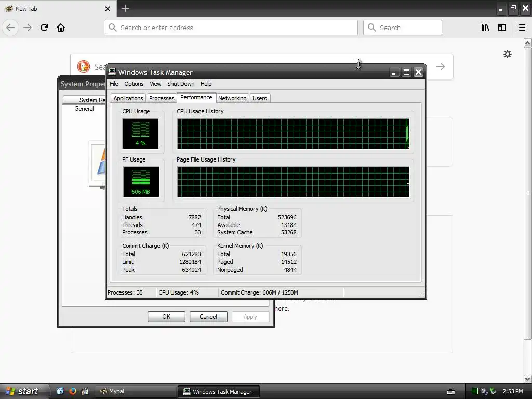This screenshot has width=532, height=399.
Task: Open Task Manager View menu
Action: (x=155, y=84)
